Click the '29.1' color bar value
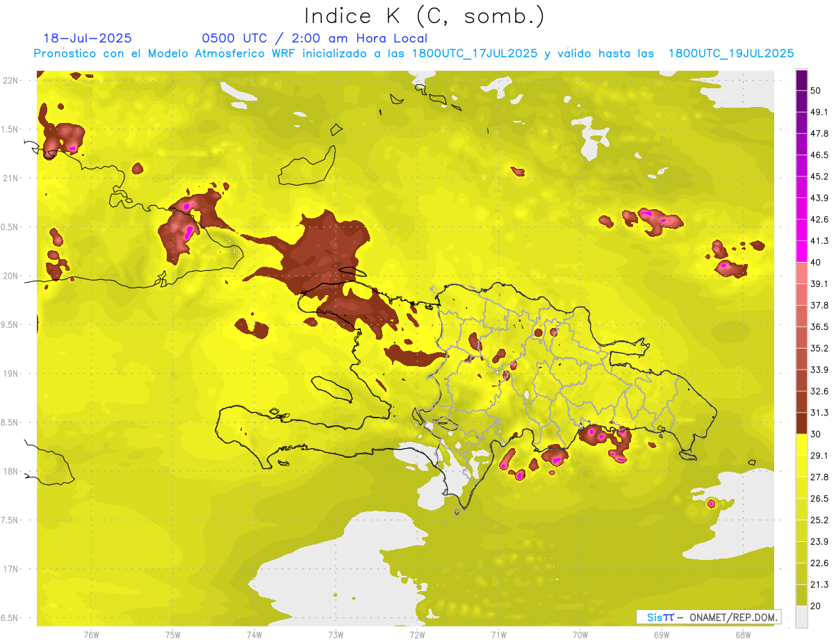The height and width of the screenshot is (644, 834). 819,456
